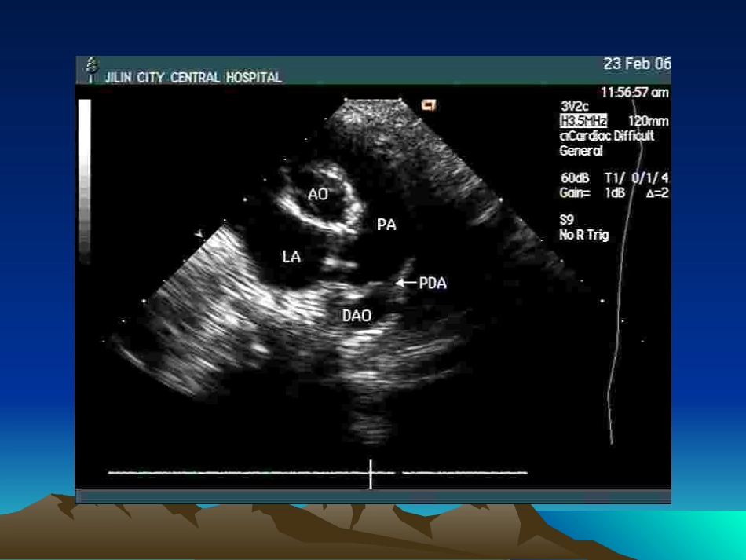The image size is (746, 560).
Task: Click the 'General' setting text
Action: [581, 151]
